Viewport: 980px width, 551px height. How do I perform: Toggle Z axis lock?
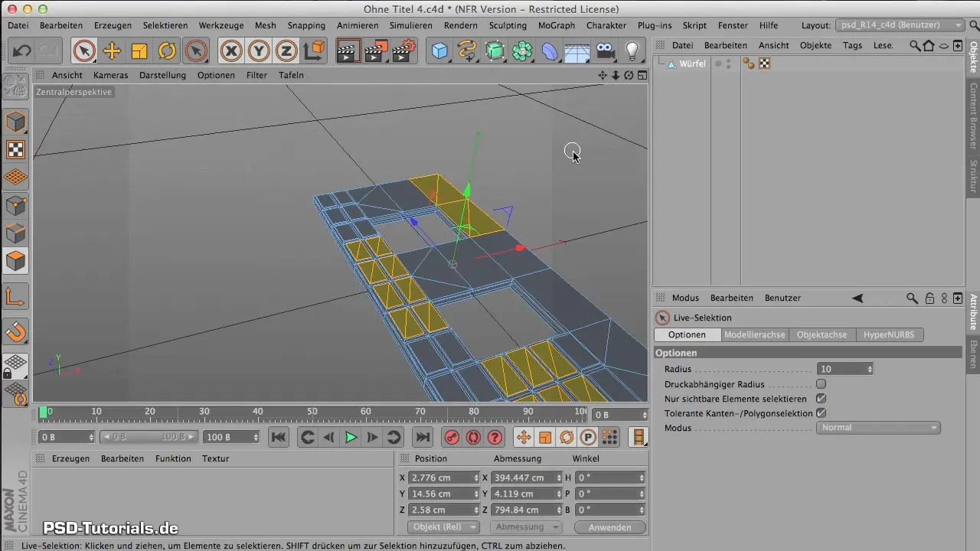tap(286, 51)
